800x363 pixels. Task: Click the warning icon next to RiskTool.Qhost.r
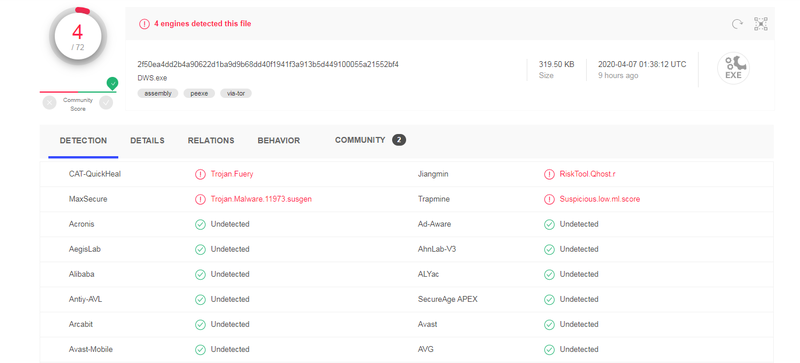549,174
